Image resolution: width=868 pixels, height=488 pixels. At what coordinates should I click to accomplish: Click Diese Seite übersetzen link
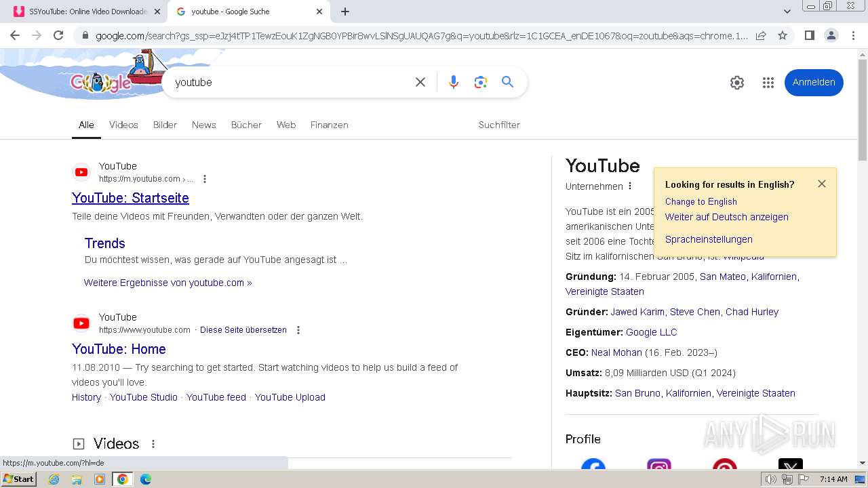click(x=243, y=330)
